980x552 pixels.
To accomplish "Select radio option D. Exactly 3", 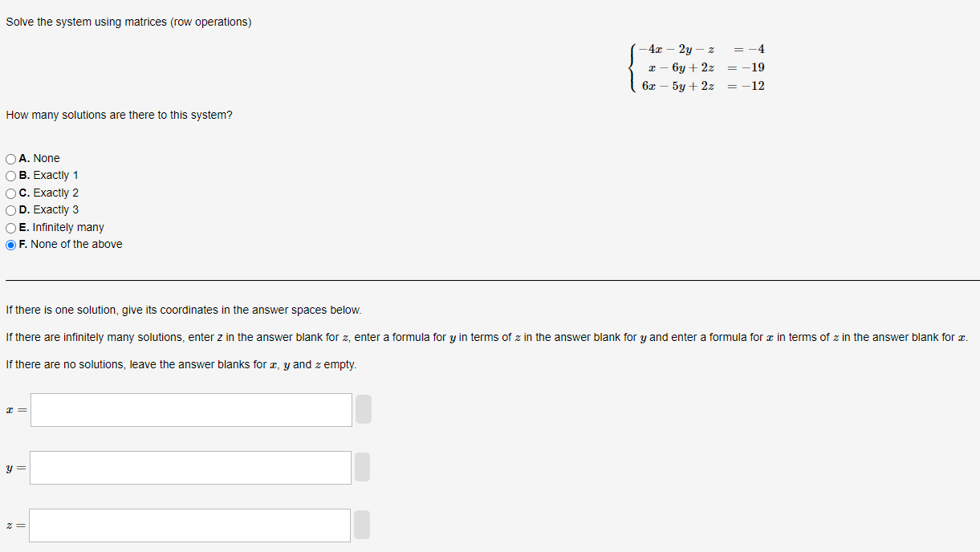I will 10,209.
